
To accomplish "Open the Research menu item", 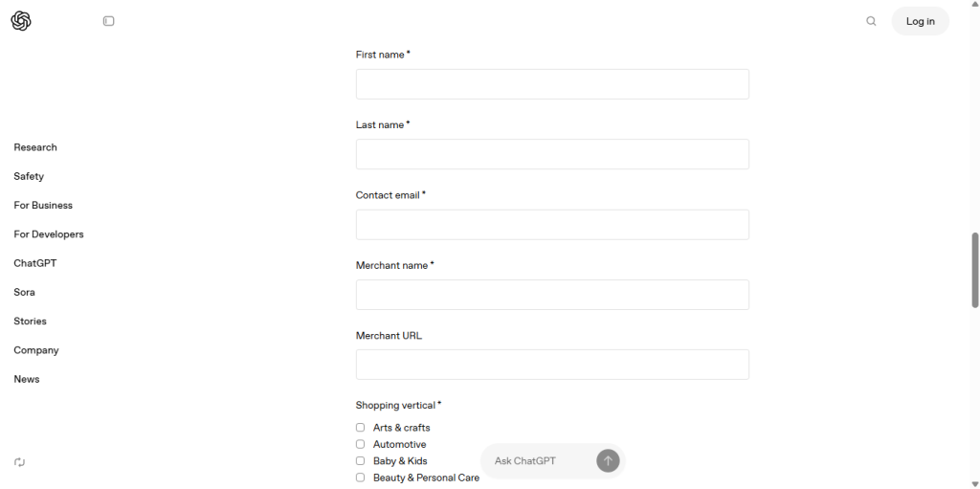I will pyautogui.click(x=35, y=147).
